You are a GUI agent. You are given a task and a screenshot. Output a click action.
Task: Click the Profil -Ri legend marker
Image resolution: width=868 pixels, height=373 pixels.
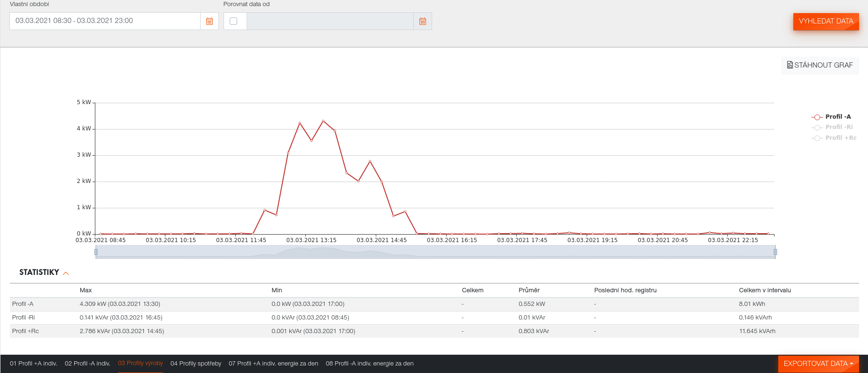(817, 127)
